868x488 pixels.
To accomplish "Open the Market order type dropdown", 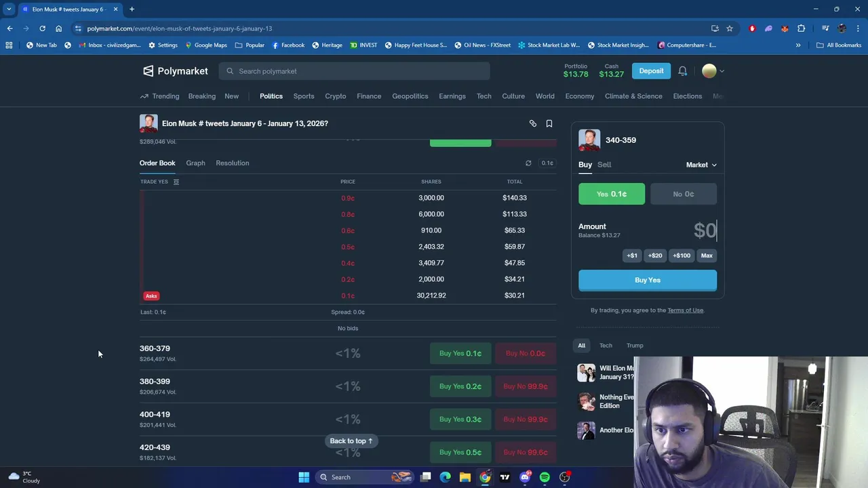I will tap(701, 165).
